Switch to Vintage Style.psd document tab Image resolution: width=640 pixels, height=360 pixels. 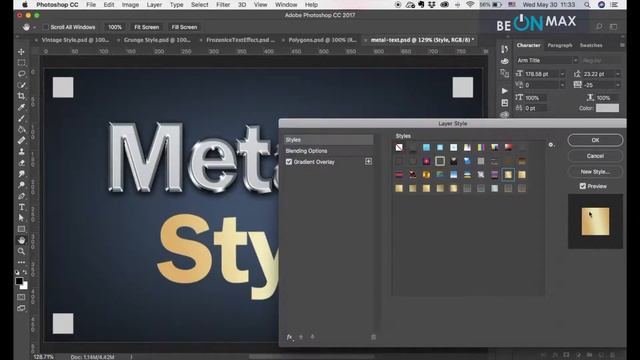75,40
